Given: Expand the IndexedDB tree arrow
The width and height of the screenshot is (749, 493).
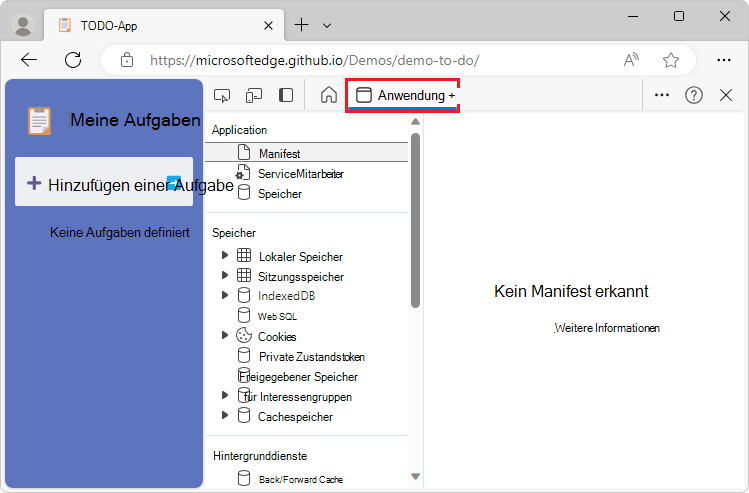Looking at the screenshot, I should 224,295.
